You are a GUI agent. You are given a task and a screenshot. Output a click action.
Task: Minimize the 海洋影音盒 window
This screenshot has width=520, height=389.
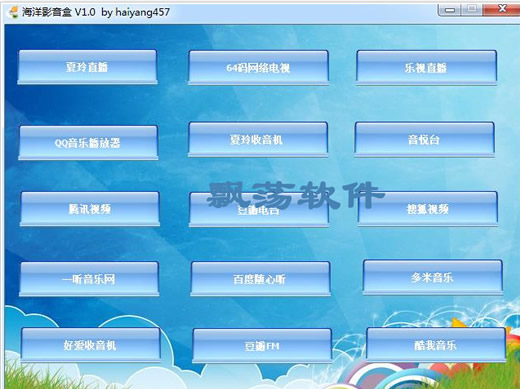[449, 10]
